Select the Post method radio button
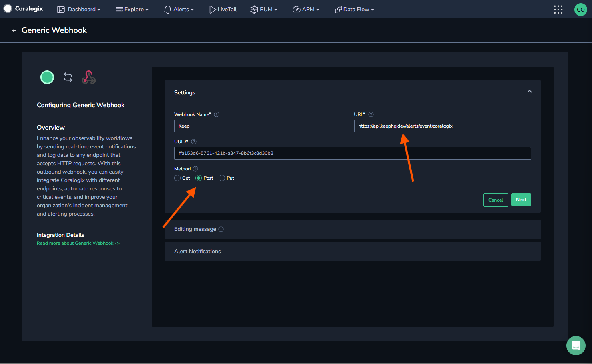The image size is (592, 364). pyautogui.click(x=199, y=178)
